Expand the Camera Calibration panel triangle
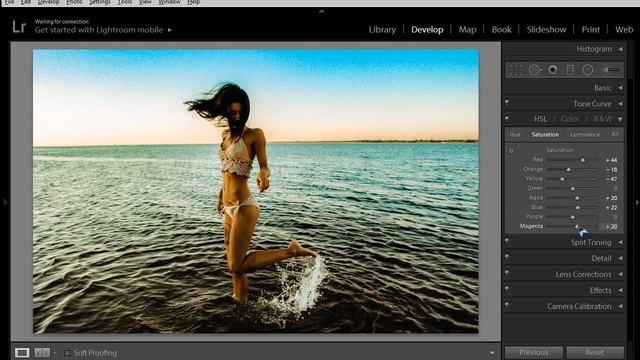Image resolution: width=640 pixels, height=360 pixels. 620,306
